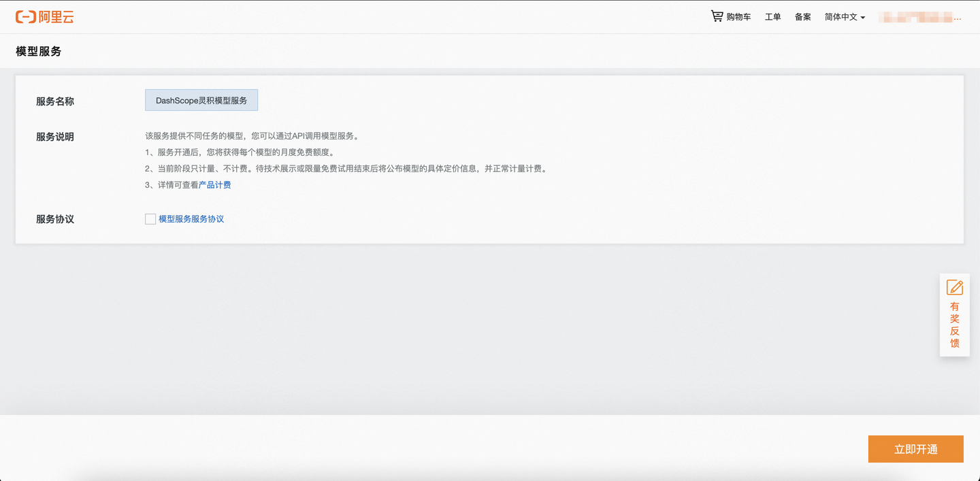
Task: Select 备案 in the top navigation
Action: [802, 17]
